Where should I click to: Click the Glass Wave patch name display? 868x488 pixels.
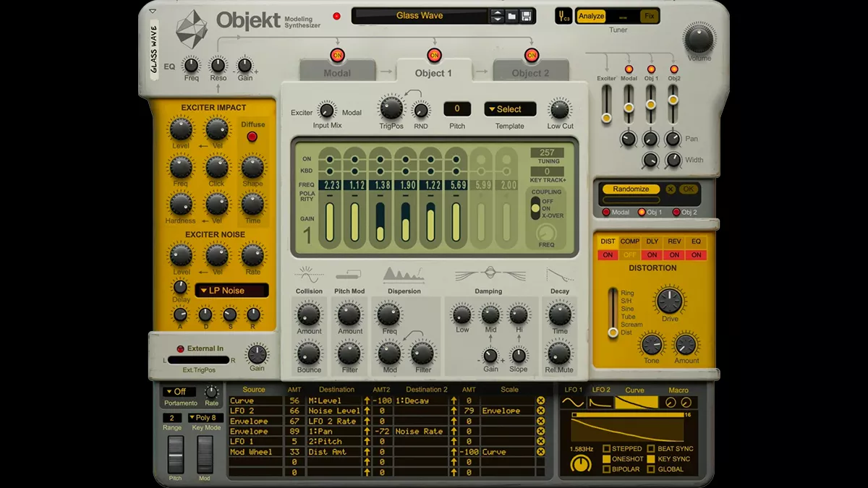point(420,16)
